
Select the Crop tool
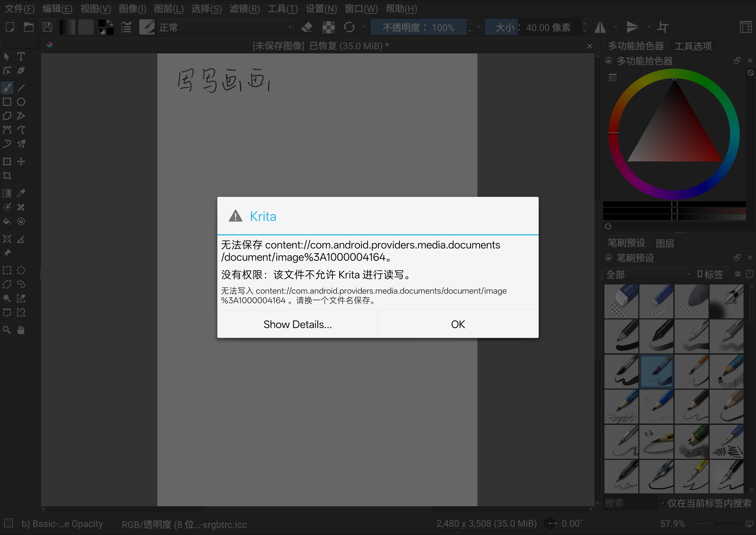pyautogui.click(x=7, y=176)
